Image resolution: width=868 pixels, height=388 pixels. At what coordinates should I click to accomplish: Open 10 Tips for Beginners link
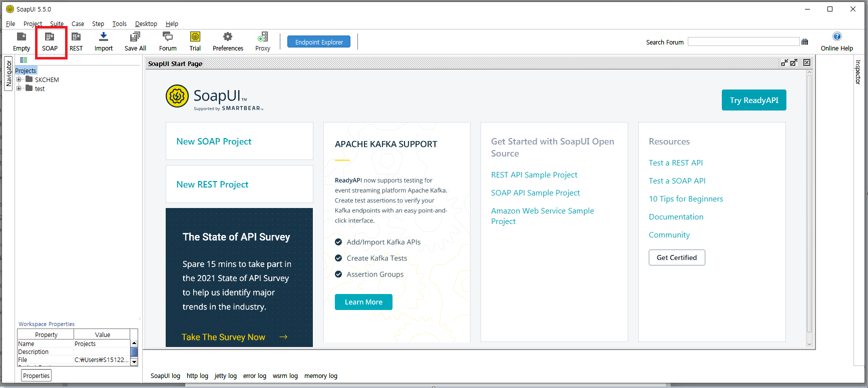coord(686,198)
